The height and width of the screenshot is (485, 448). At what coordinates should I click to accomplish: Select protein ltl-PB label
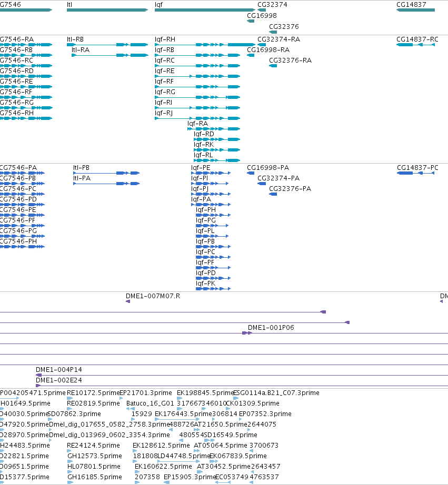[x=81, y=168]
